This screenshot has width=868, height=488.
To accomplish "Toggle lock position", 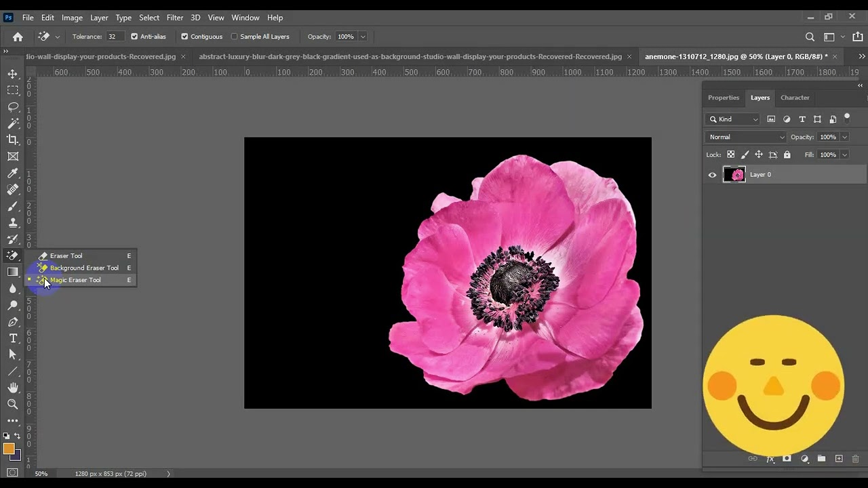I will pos(759,155).
